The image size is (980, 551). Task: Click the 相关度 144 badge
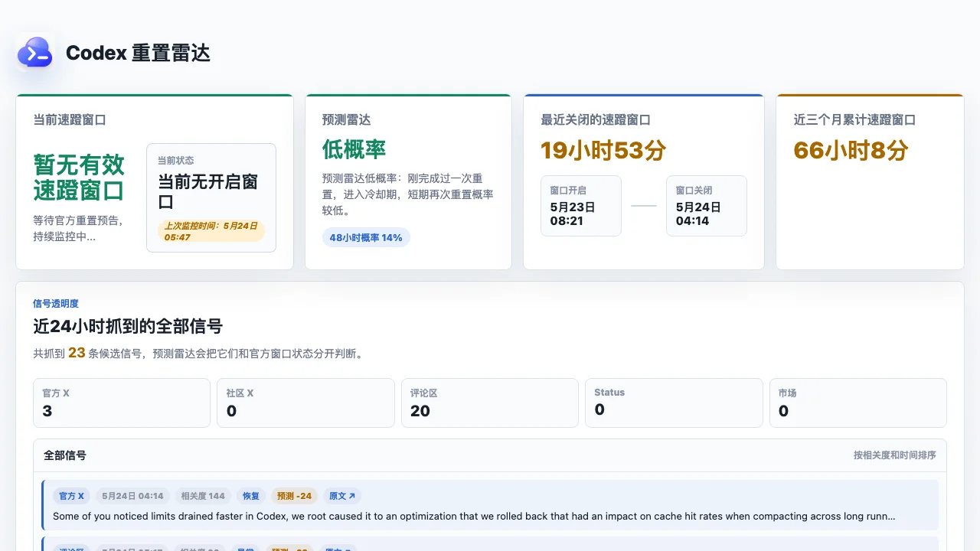coord(202,496)
